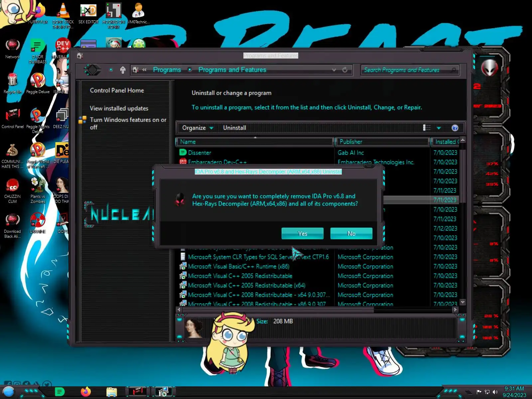Open the taskbar clock showing 9:31 AM
This screenshot has width=532, height=399.
click(x=514, y=392)
